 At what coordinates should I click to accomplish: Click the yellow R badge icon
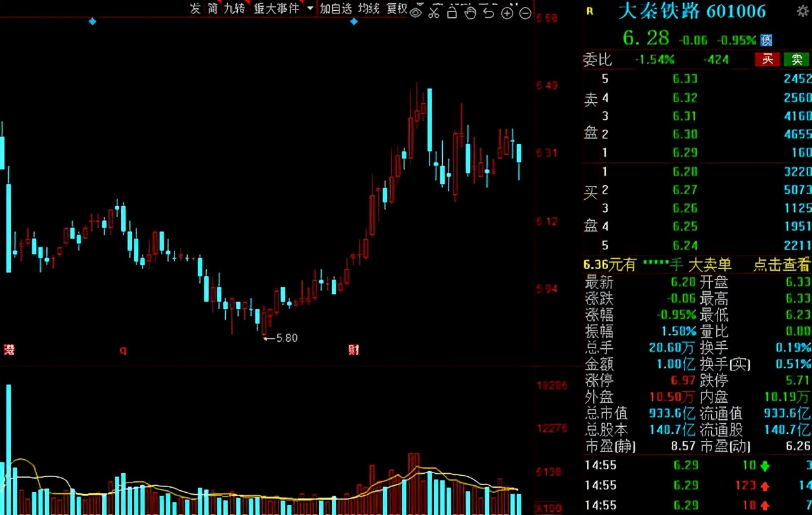(x=590, y=11)
